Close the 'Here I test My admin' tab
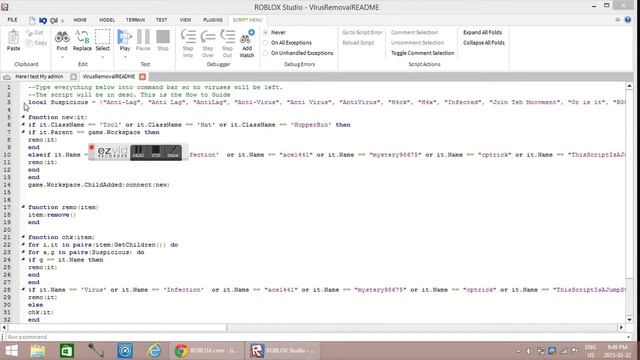Screen dimensions: 640x360 pyautogui.click(x=73, y=76)
